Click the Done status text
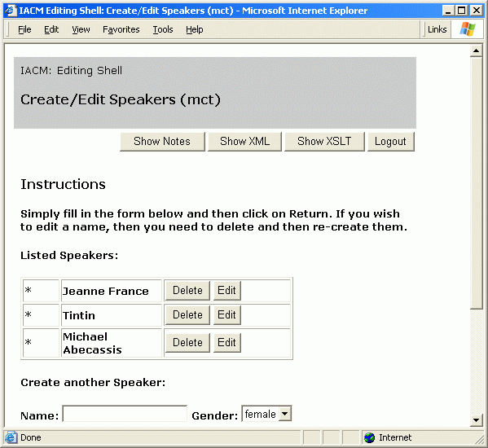 pos(31,437)
